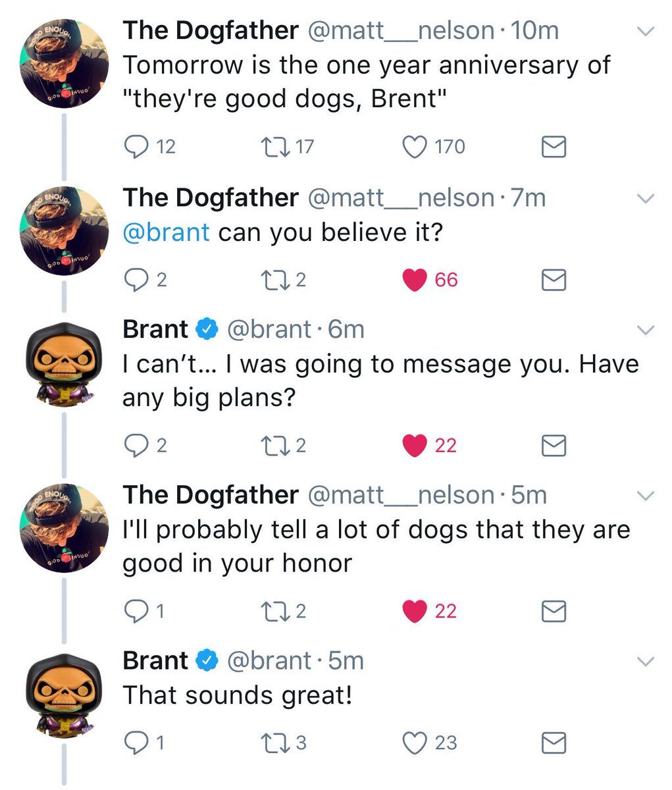The height and width of the screenshot is (790, 672).
Task: Like the tweet with 170 likes
Action: pyautogui.click(x=415, y=146)
